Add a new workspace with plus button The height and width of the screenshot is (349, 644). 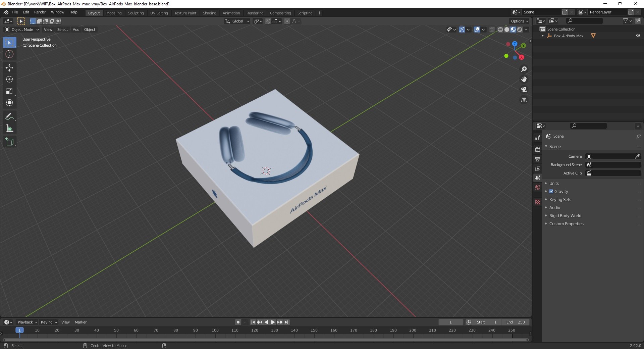319,13
